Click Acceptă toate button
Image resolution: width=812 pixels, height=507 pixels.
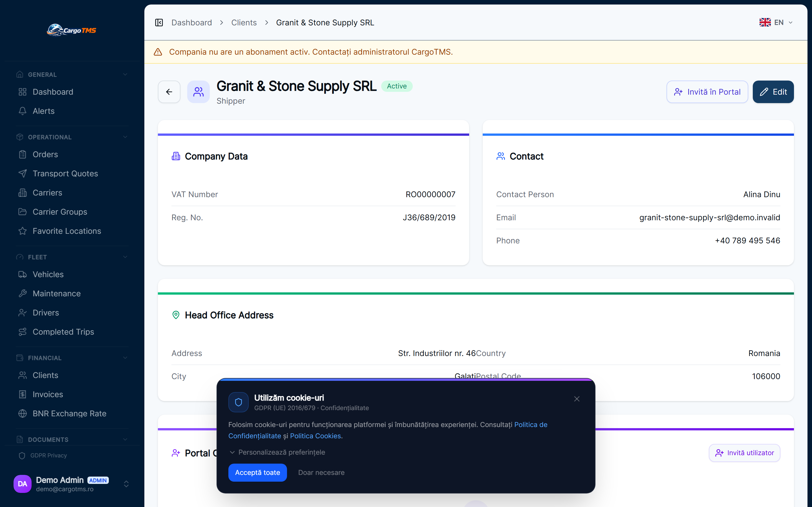tap(257, 472)
